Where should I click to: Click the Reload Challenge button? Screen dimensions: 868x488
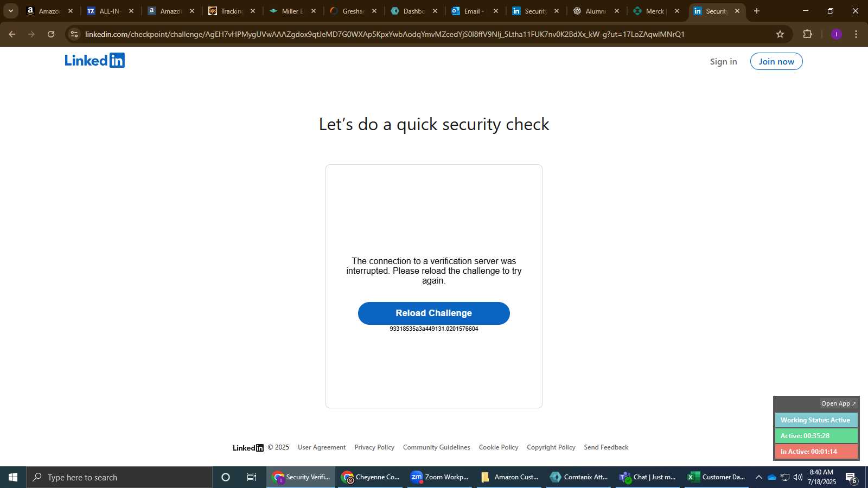coord(434,313)
